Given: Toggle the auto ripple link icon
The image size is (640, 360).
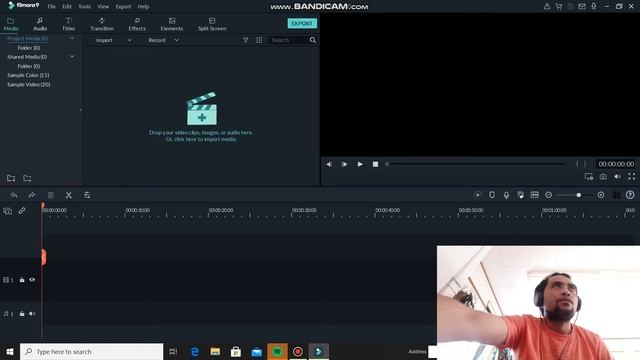Looking at the screenshot, I should (x=22, y=211).
